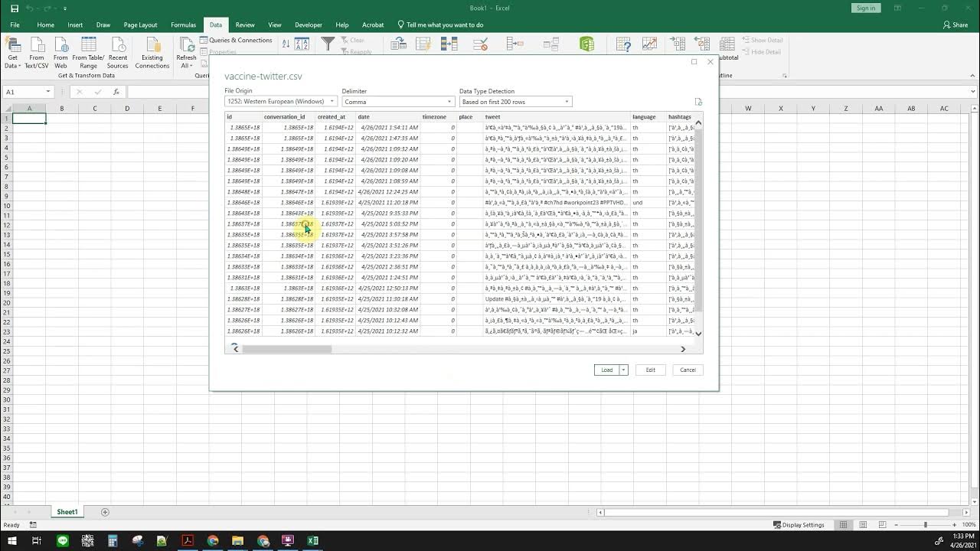Viewport: 980px width, 551px height.
Task: Click the Share button
Action: (x=955, y=24)
